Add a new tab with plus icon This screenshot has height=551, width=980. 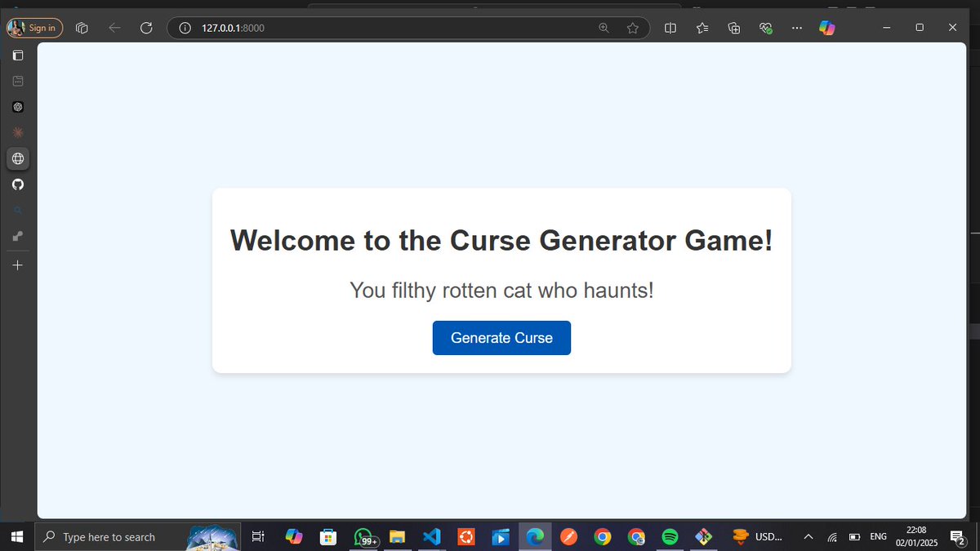coord(18,265)
